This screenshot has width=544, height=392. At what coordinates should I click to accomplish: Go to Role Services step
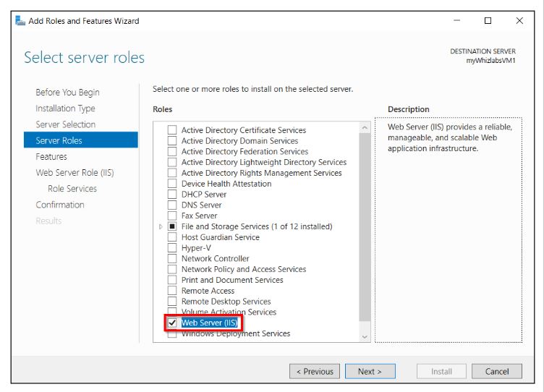coord(72,189)
